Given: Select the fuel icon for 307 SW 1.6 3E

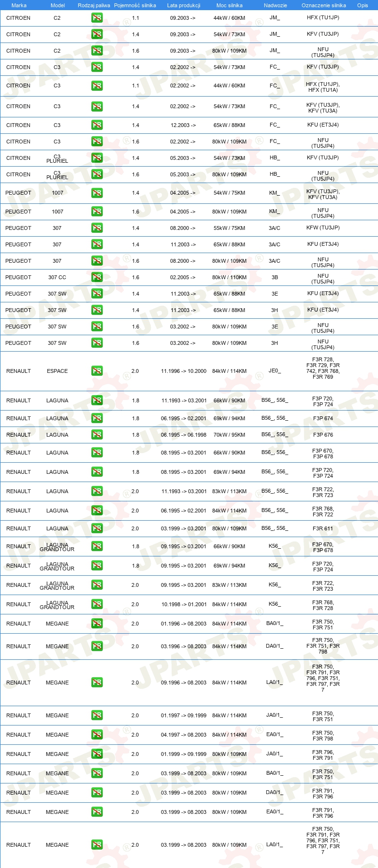Looking at the screenshot, I should coord(97,327).
